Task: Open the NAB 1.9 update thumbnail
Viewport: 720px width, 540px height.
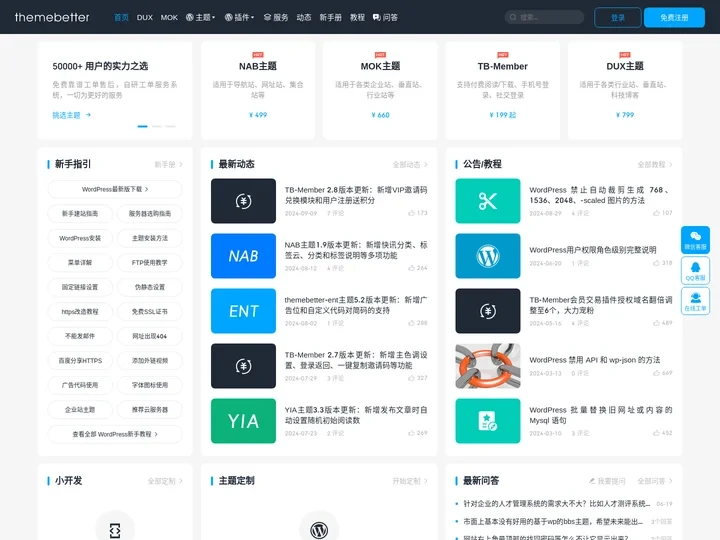Action: pos(243,256)
